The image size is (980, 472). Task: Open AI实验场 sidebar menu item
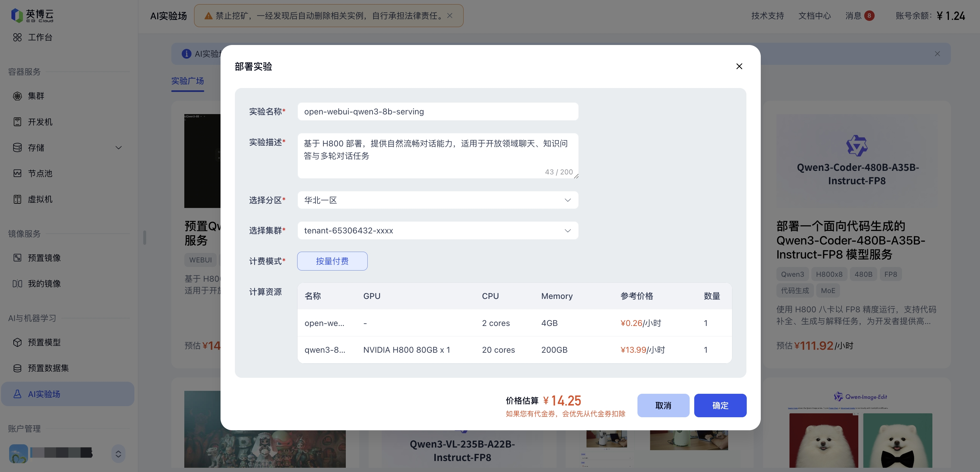[x=44, y=394]
